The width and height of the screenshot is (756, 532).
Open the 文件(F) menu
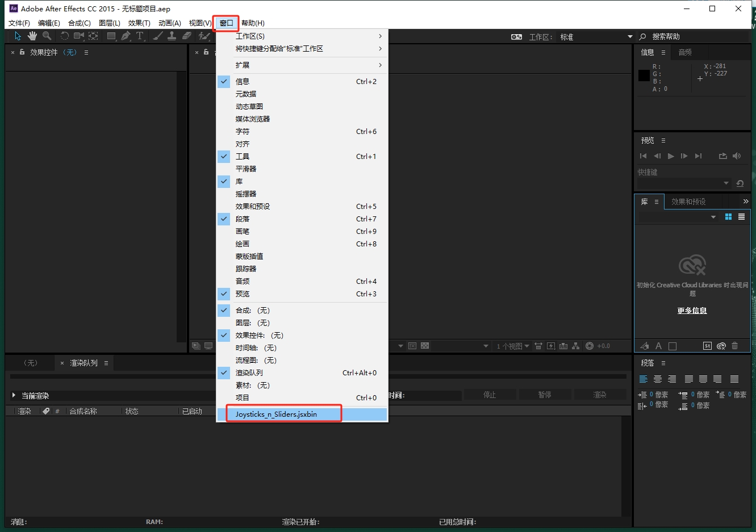click(19, 23)
